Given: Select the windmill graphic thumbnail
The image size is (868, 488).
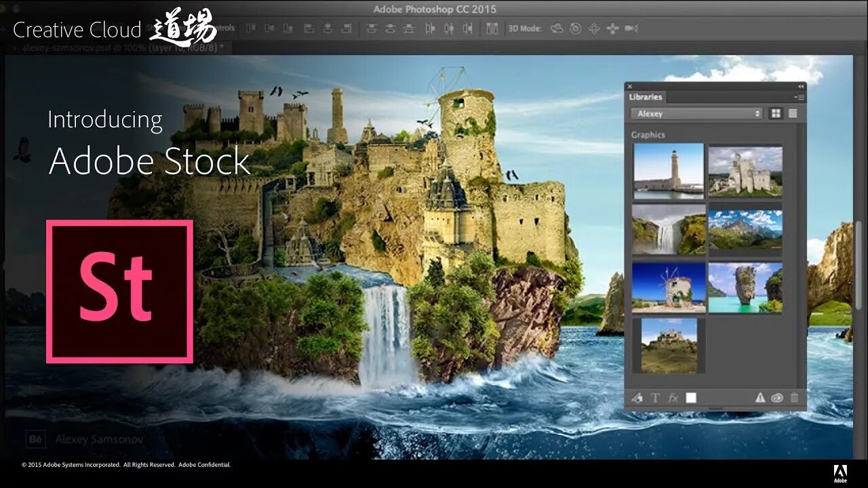Looking at the screenshot, I should pyautogui.click(x=669, y=287).
